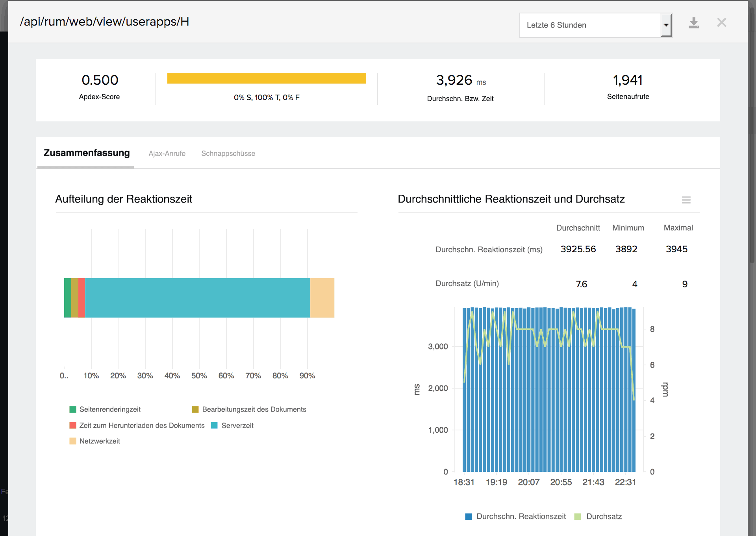
Task: Open the chart hamburger menu icon
Action: point(686,200)
